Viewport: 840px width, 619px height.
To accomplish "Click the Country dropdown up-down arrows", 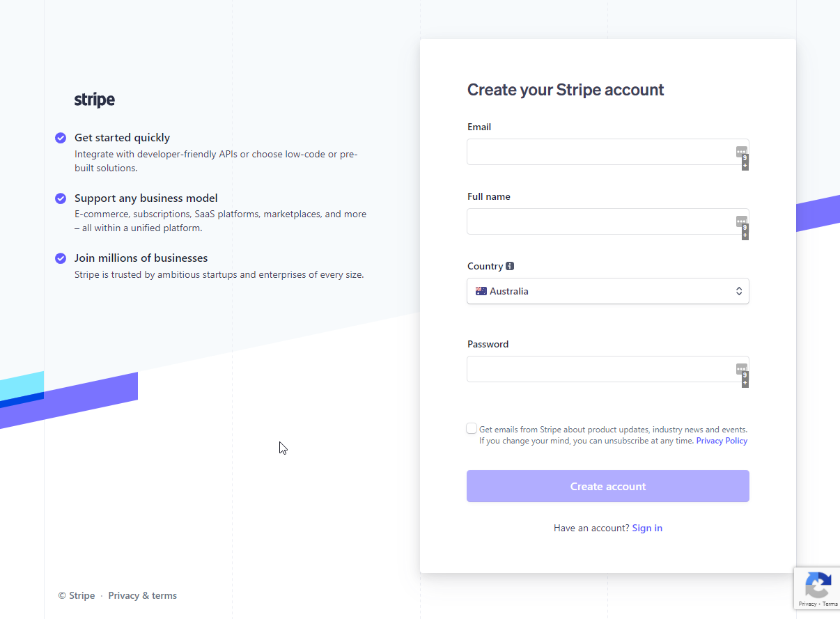I will (739, 291).
